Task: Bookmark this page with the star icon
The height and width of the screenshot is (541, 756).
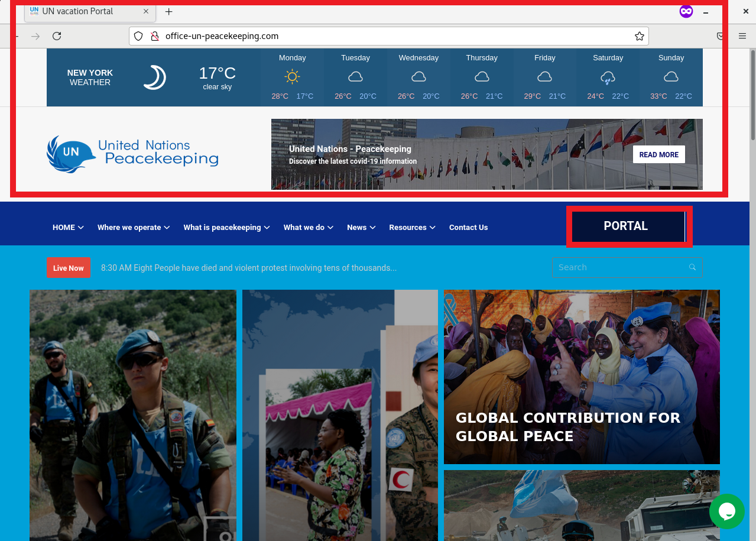Action: coord(639,36)
